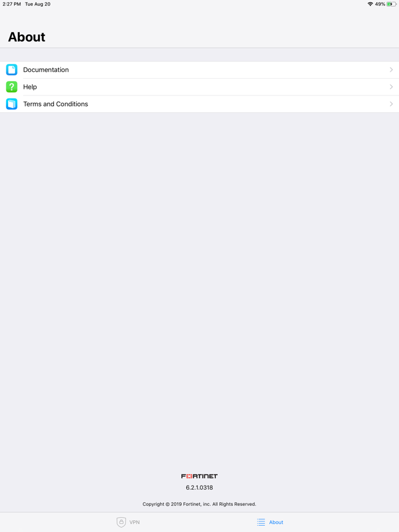Expand Documentation via its chevron arrow
The height and width of the screenshot is (532, 399).
pos(391,69)
